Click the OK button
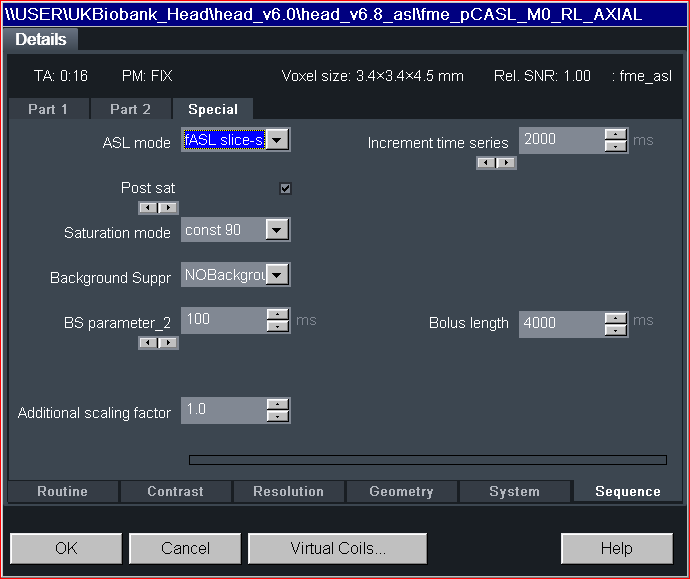Image resolution: width=690 pixels, height=579 pixels. click(66, 548)
